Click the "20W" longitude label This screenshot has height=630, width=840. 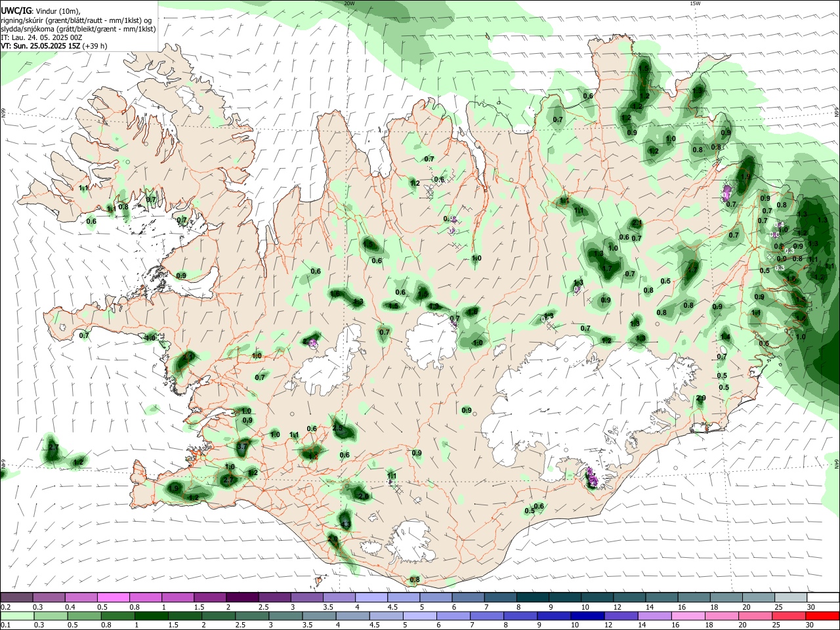pos(349,3)
